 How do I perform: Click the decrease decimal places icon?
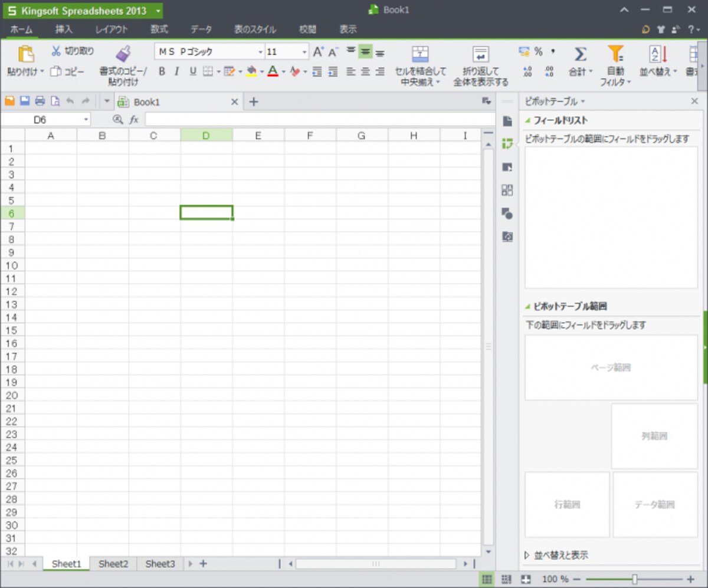(x=549, y=71)
